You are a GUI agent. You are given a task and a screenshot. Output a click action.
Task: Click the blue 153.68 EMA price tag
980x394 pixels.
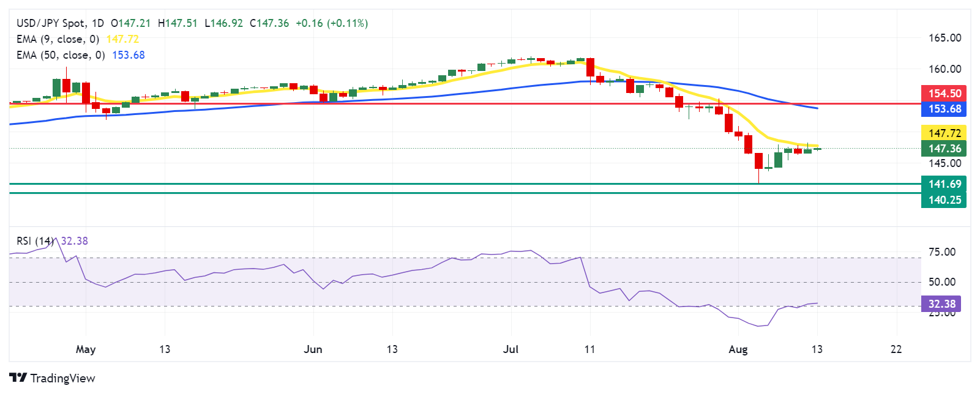coord(944,109)
